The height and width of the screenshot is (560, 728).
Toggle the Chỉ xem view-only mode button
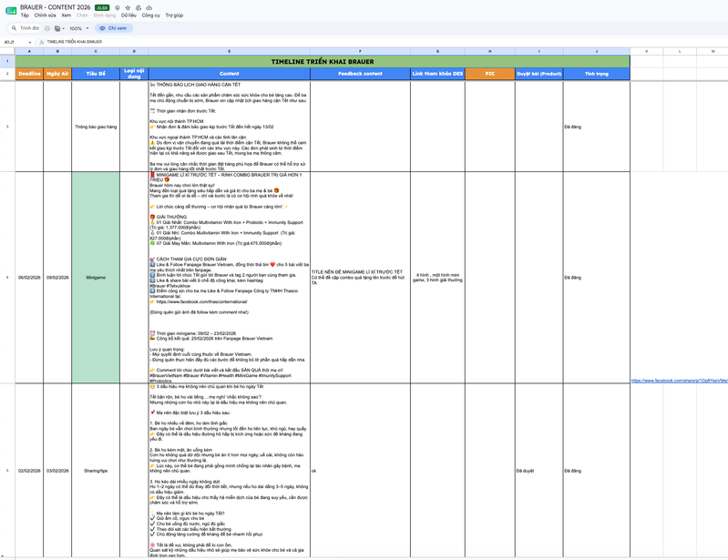coord(114,28)
